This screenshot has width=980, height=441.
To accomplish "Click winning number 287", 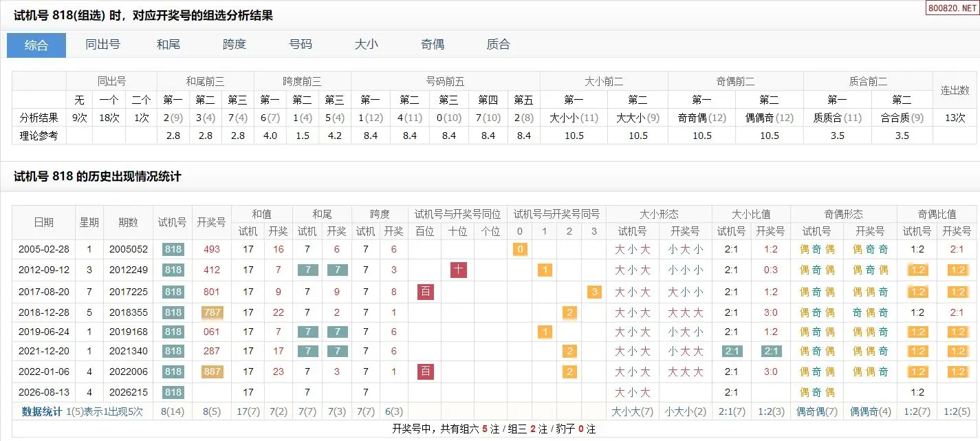I will click(212, 352).
